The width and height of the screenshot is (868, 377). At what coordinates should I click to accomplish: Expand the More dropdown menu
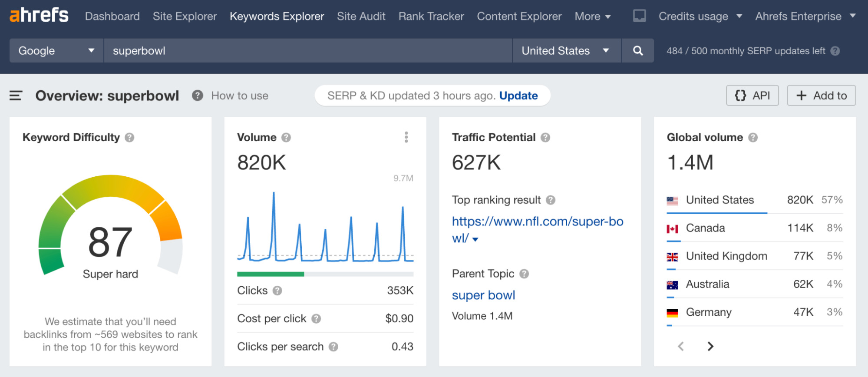[x=593, y=16]
